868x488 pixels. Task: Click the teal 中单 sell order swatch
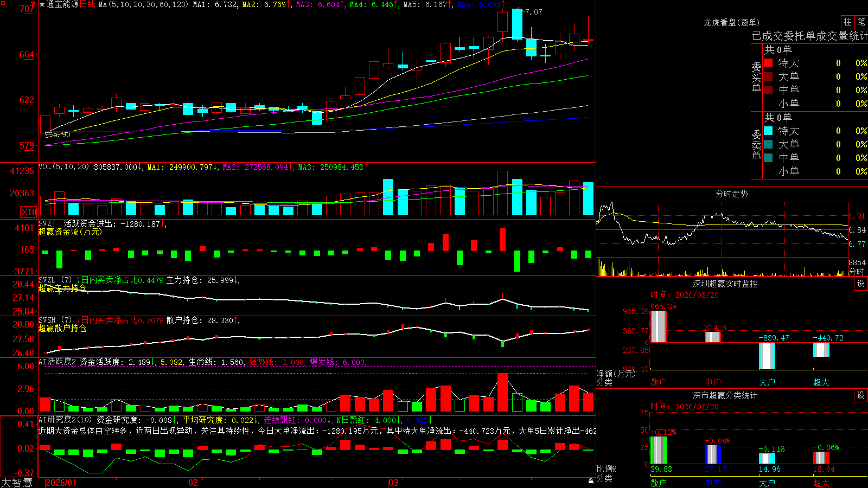[x=768, y=158]
